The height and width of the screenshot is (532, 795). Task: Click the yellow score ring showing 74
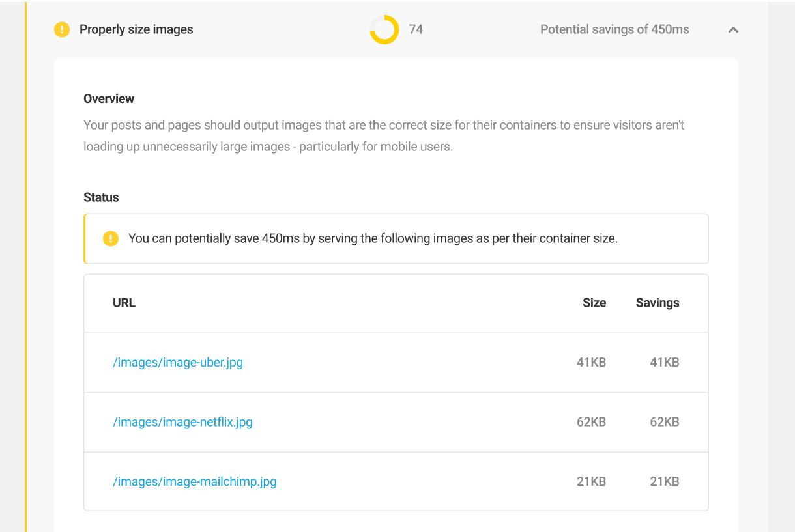(383, 29)
